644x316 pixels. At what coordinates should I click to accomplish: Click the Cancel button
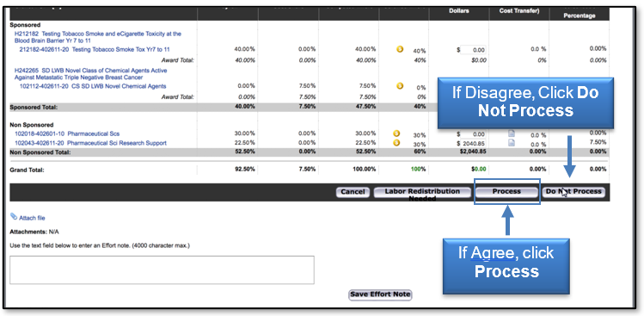point(353,192)
